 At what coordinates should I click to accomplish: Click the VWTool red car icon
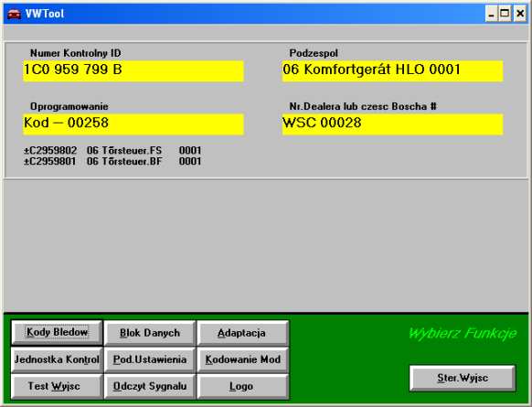pos(14,14)
